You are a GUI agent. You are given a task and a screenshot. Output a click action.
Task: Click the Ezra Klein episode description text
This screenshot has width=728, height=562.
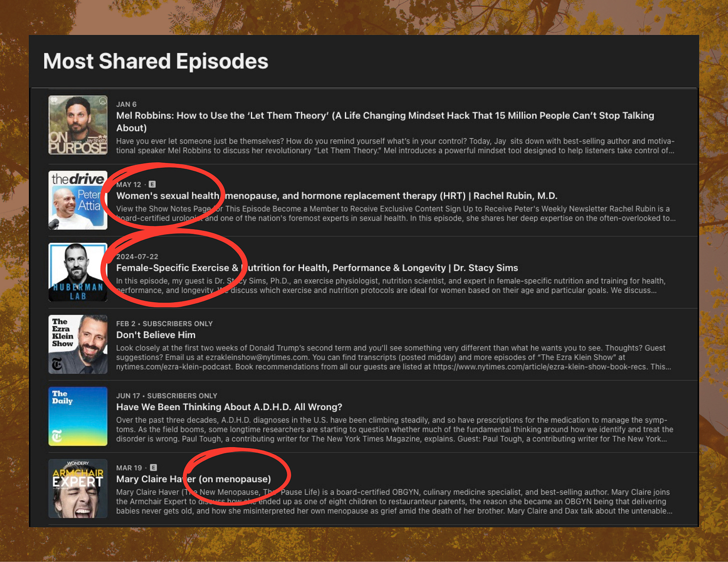(393, 357)
